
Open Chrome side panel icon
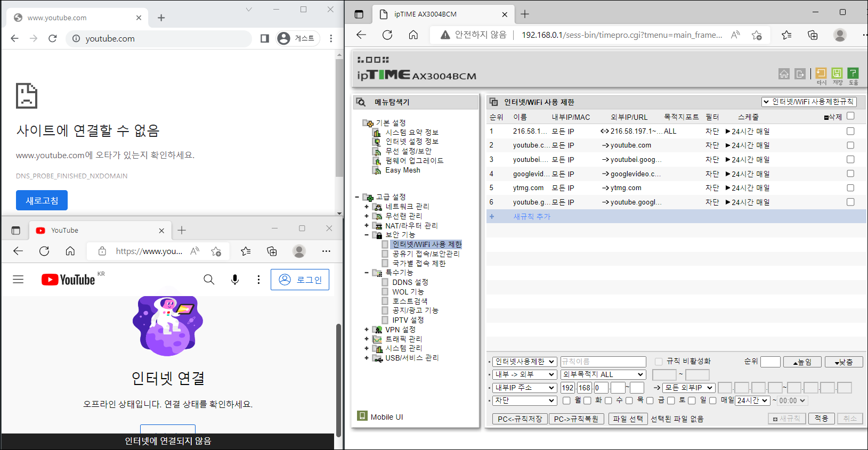(x=265, y=38)
